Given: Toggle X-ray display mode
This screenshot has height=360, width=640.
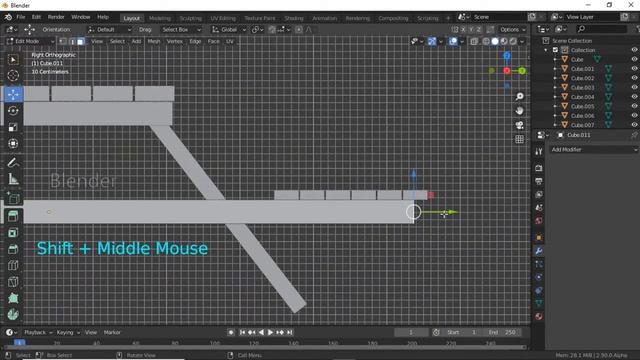Looking at the screenshot, I should [473, 41].
